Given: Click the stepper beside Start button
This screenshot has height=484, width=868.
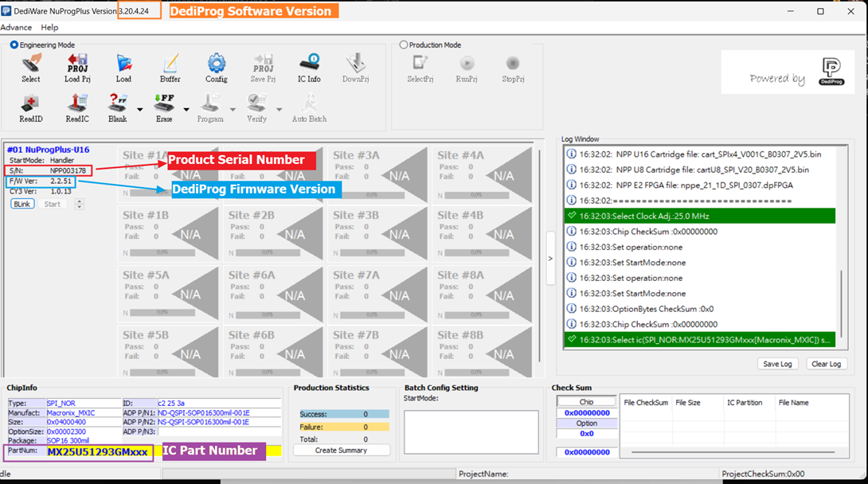Looking at the screenshot, I should [x=79, y=204].
